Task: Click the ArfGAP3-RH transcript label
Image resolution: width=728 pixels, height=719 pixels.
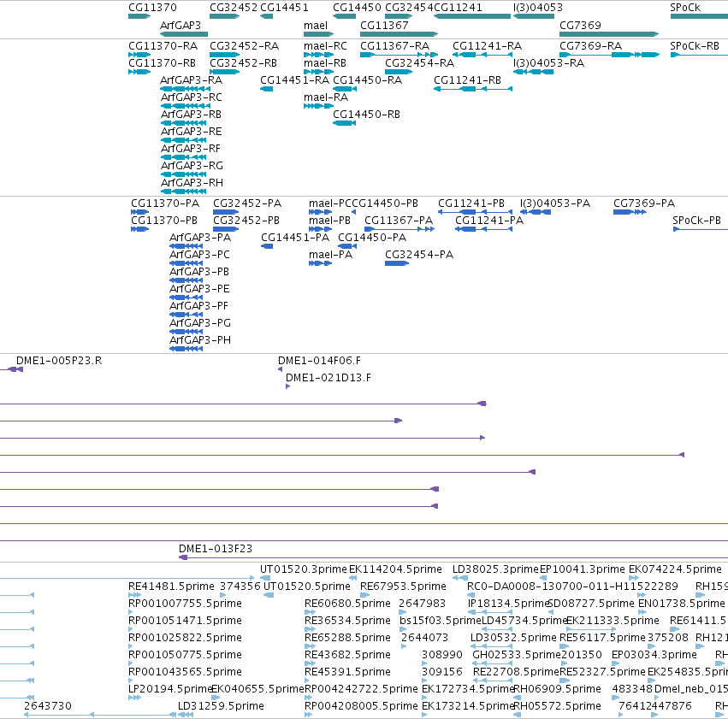Action: point(192,183)
